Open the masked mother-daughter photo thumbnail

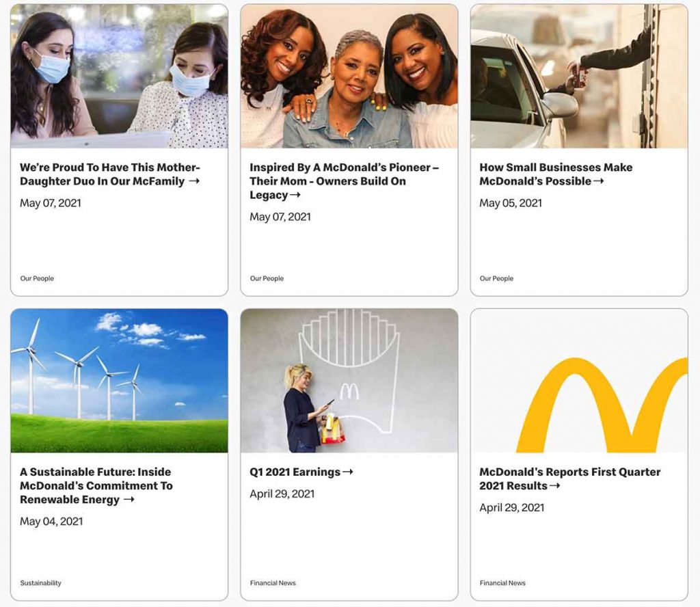point(119,77)
